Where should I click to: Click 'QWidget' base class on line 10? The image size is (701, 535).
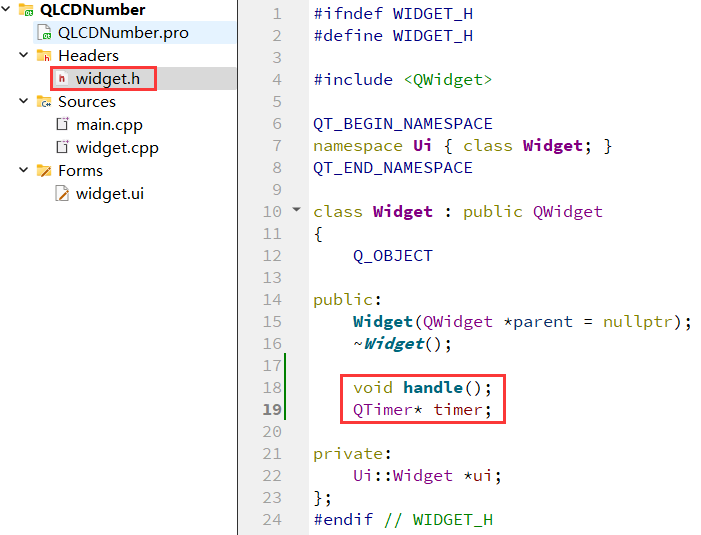(568, 211)
